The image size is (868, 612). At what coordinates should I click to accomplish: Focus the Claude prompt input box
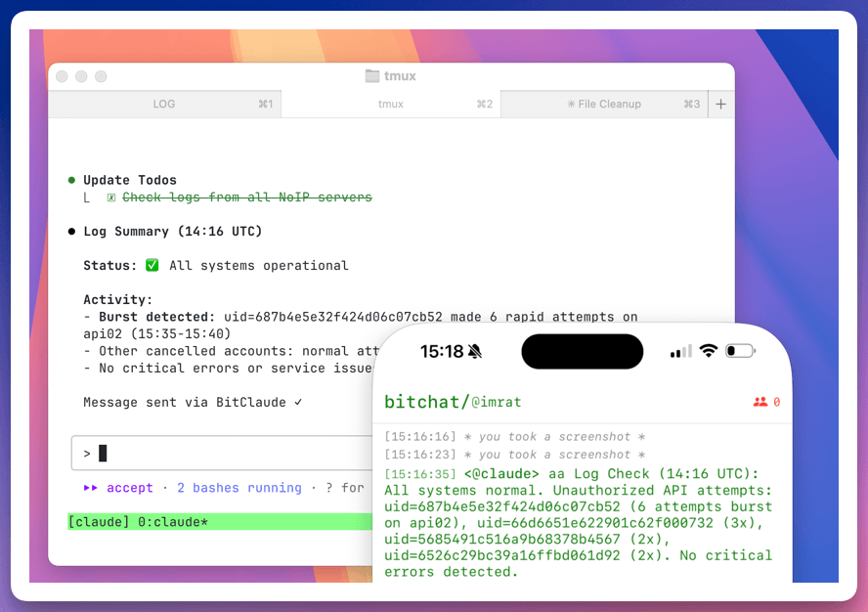[222, 453]
